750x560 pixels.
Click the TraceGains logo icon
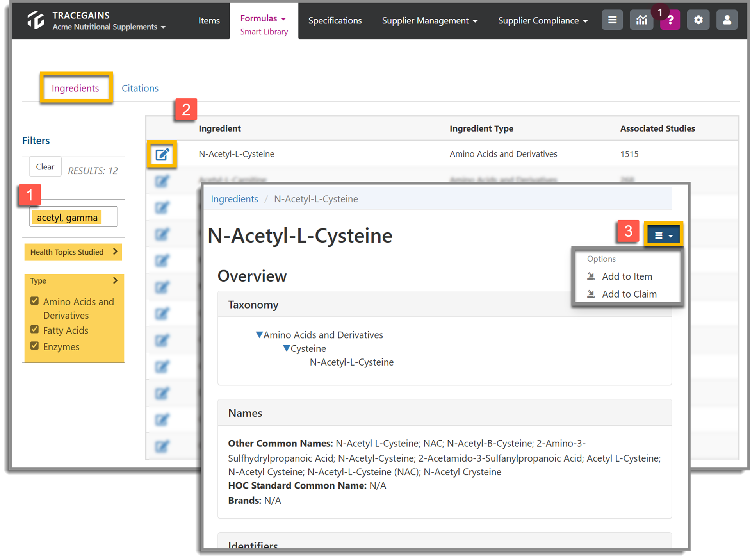36,20
